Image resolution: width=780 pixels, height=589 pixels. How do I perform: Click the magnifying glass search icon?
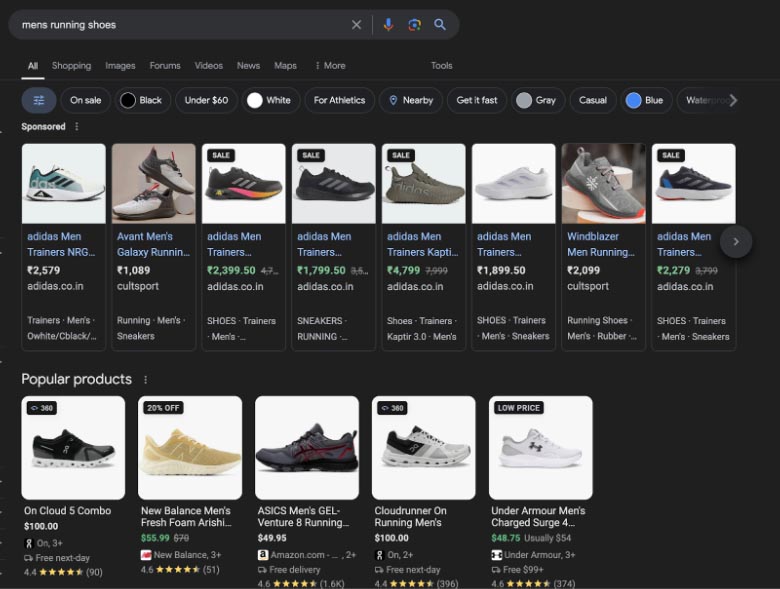click(x=440, y=24)
